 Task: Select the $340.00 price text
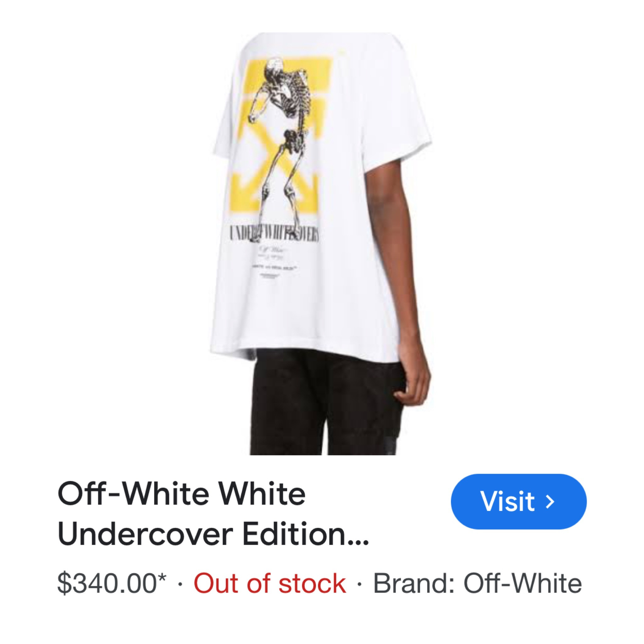click(x=107, y=583)
